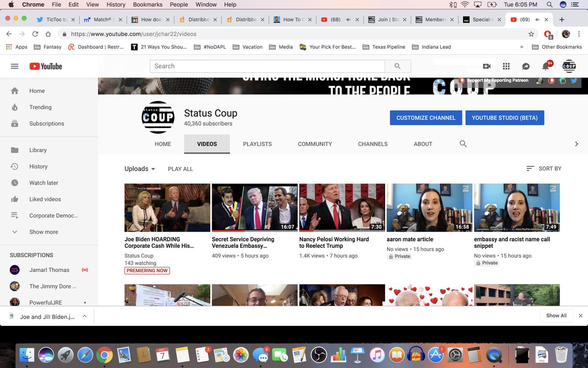Open the App Store Dock icon
588x368 pixels.
click(436, 355)
